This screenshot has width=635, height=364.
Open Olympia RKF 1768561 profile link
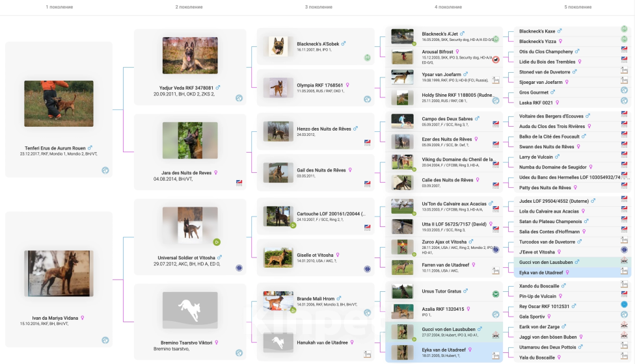coord(320,85)
